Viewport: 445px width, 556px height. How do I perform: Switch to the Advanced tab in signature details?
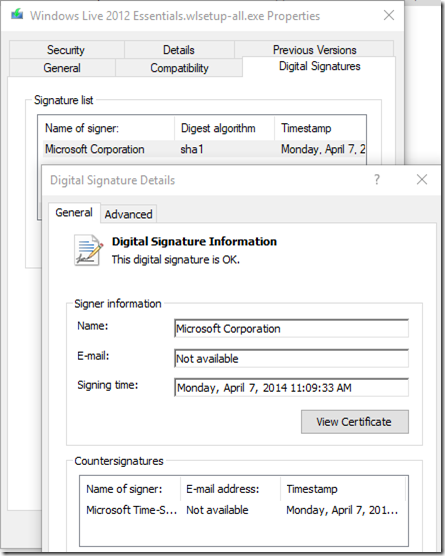(128, 214)
